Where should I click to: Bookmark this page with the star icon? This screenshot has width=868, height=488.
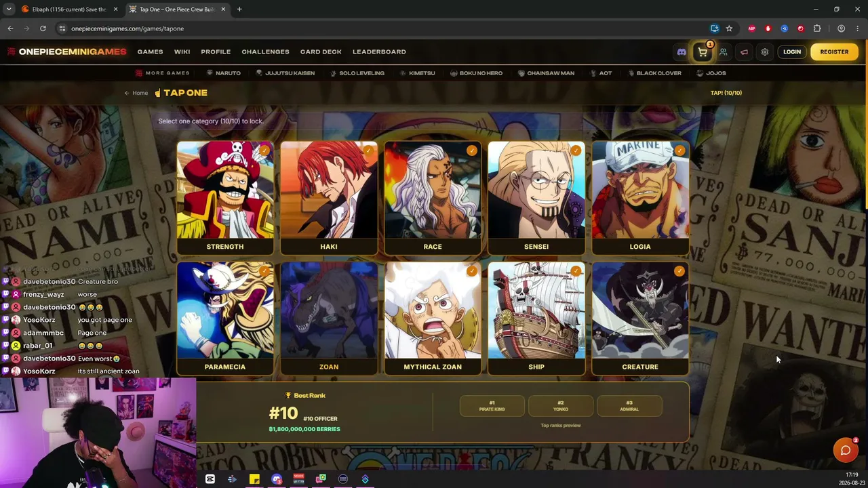[729, 28]
